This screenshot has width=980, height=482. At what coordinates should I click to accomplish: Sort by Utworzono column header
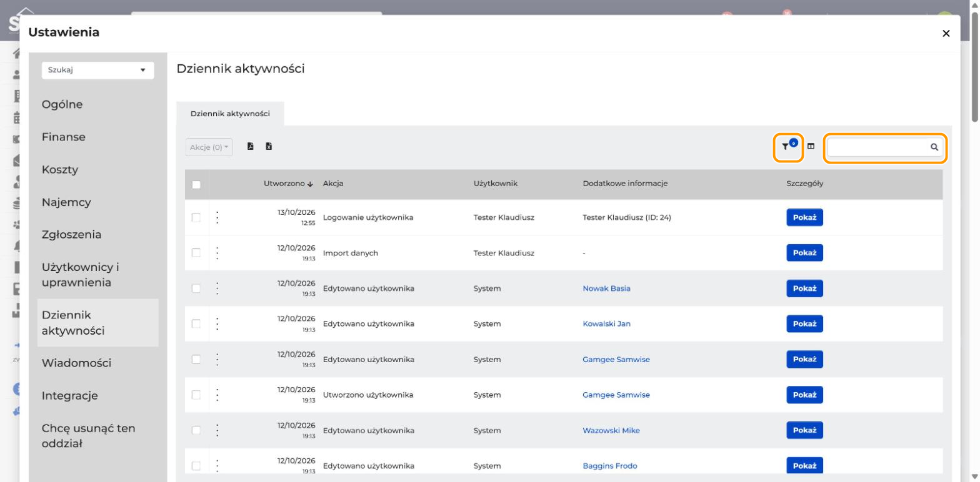[288, 184]
